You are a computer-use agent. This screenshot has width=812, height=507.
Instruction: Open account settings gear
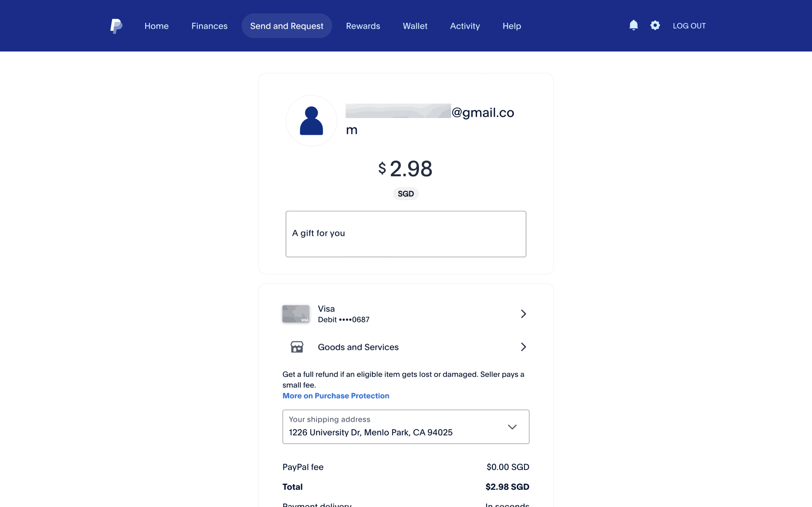tap(655, 25)
